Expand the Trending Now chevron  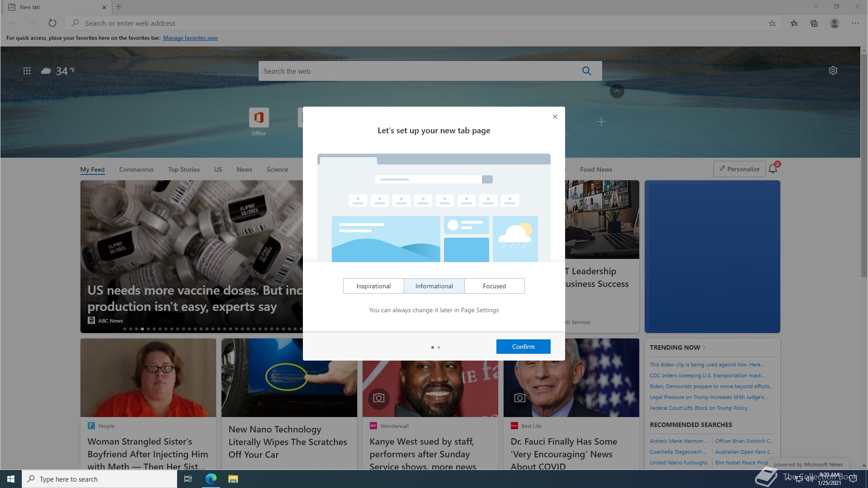coord(705,347)
